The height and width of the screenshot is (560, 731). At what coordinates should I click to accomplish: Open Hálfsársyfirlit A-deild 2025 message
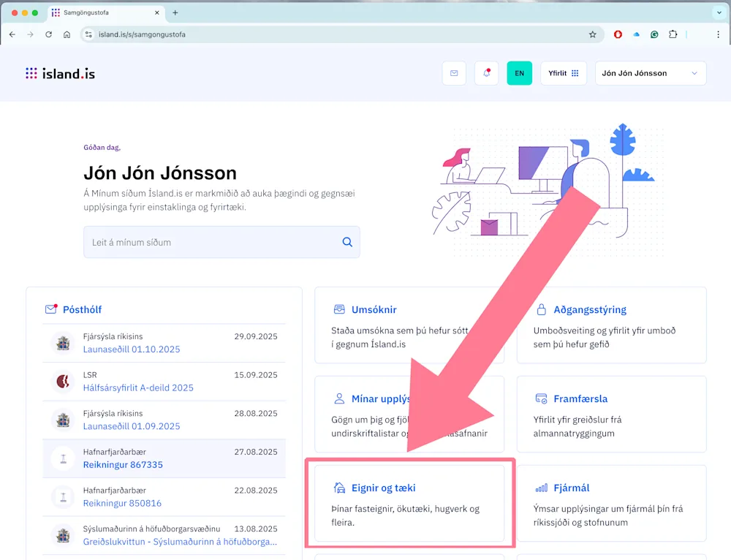[138, 388]
